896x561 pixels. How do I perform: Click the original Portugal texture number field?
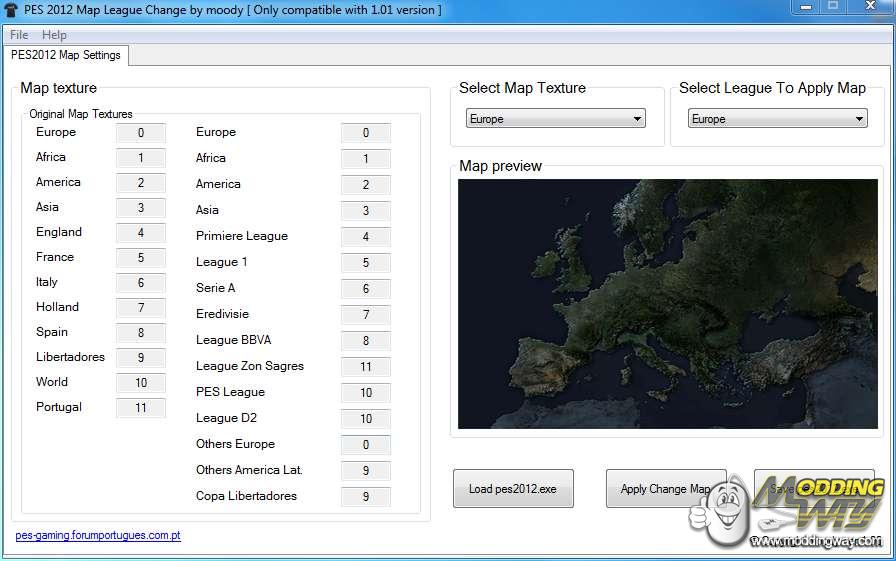(141, 408)
